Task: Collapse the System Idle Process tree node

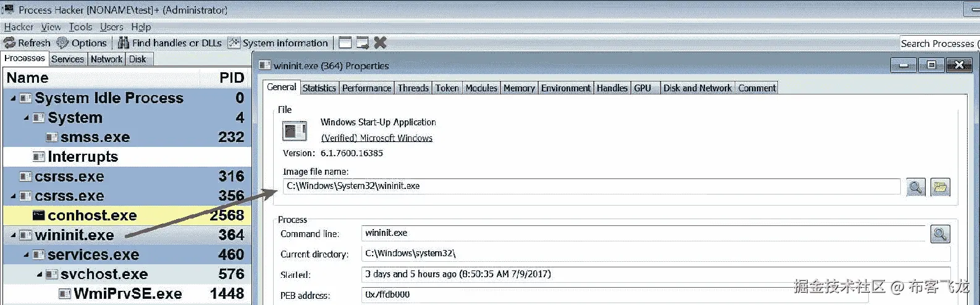Action: tap(14, 98)
